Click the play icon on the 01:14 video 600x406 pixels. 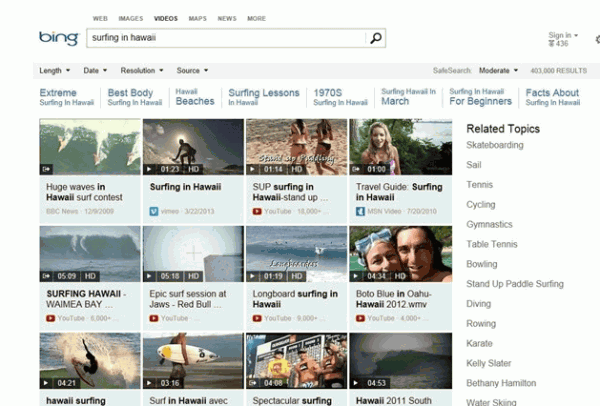[253, 169]
